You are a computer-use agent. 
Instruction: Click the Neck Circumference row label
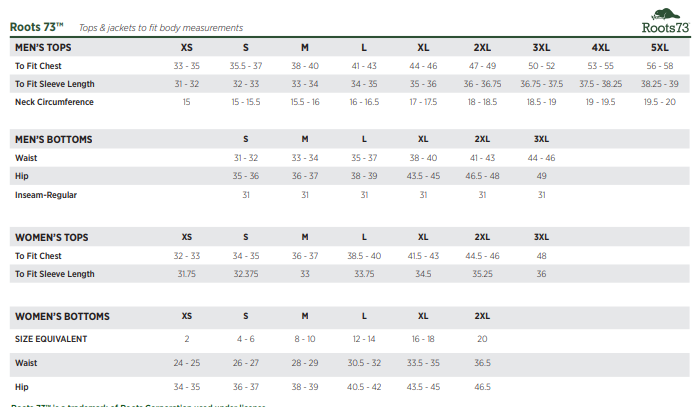pyautogui.click(x=53, y=102)
